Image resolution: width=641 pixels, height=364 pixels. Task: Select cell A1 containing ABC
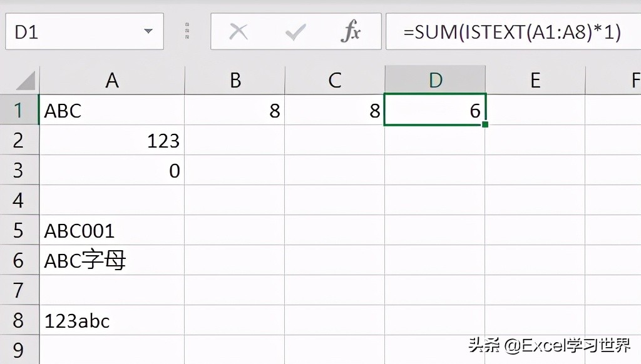(x=111, y=110)
